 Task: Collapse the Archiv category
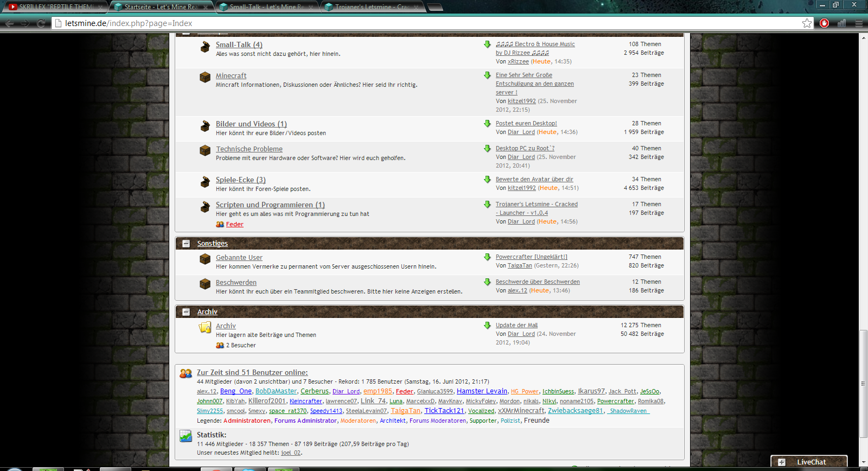pyautogui.click(x=186, y=312)
